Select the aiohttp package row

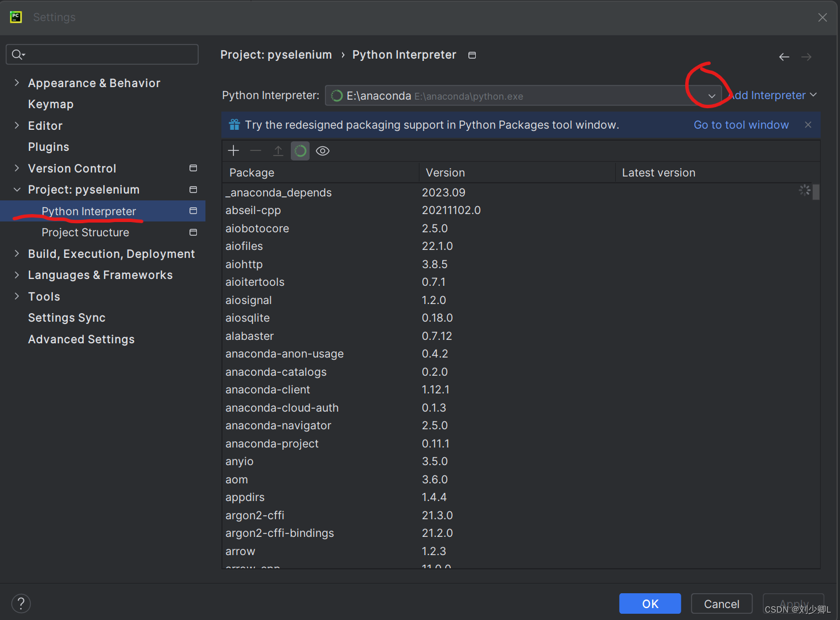(517, 264)
